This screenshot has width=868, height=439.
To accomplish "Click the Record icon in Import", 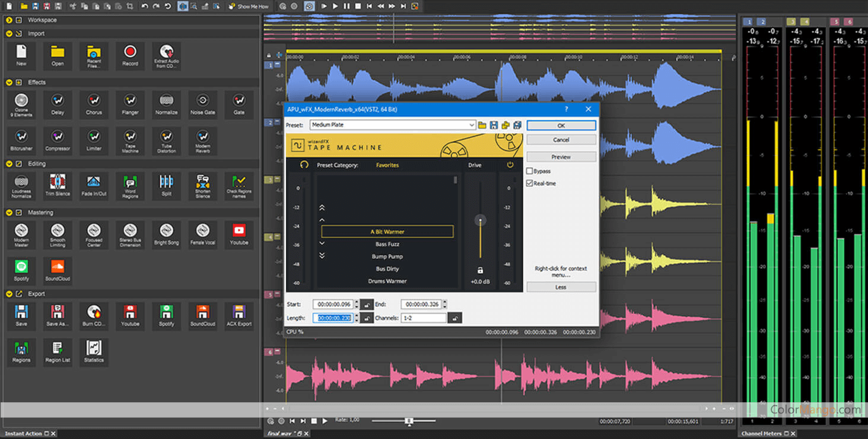I will pos(130,55).
